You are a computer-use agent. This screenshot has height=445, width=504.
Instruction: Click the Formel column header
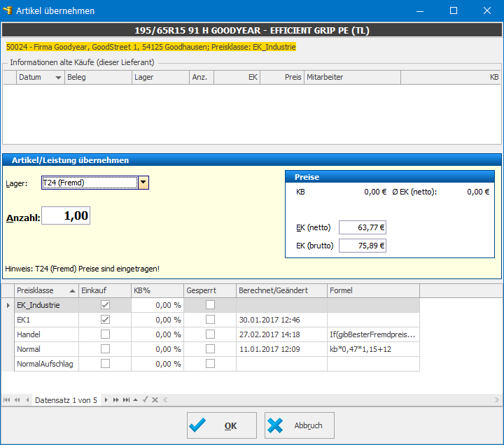pyautogui.click(x=374, y=290)
